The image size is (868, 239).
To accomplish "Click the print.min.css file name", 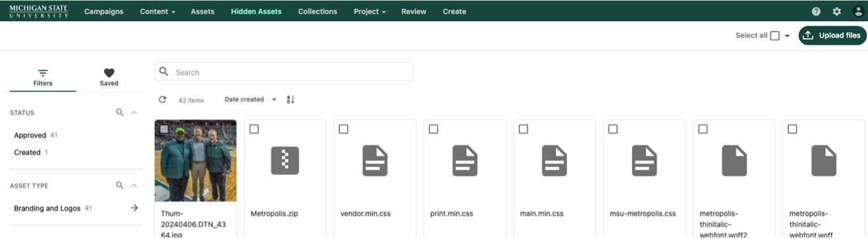I will pyautogui.click(x=452, y=213).
